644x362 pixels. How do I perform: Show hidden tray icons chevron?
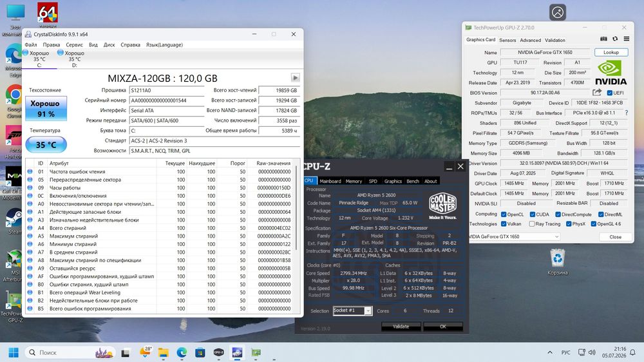tap(549, 352)
